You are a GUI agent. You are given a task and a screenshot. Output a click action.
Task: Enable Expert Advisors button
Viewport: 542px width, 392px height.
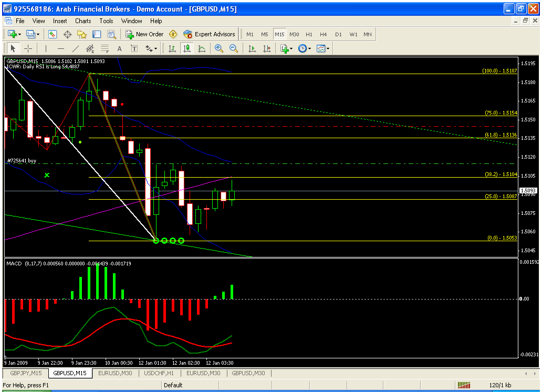pos(210,34)
